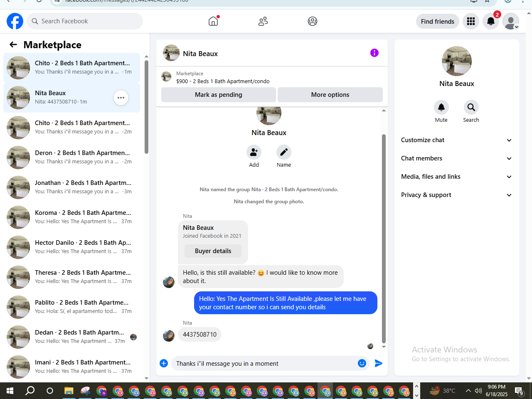The width and height of the screenshot is (532, 399).
Task: View Buyer details for Nita Beaux
Action: click(x=213, y=251)
